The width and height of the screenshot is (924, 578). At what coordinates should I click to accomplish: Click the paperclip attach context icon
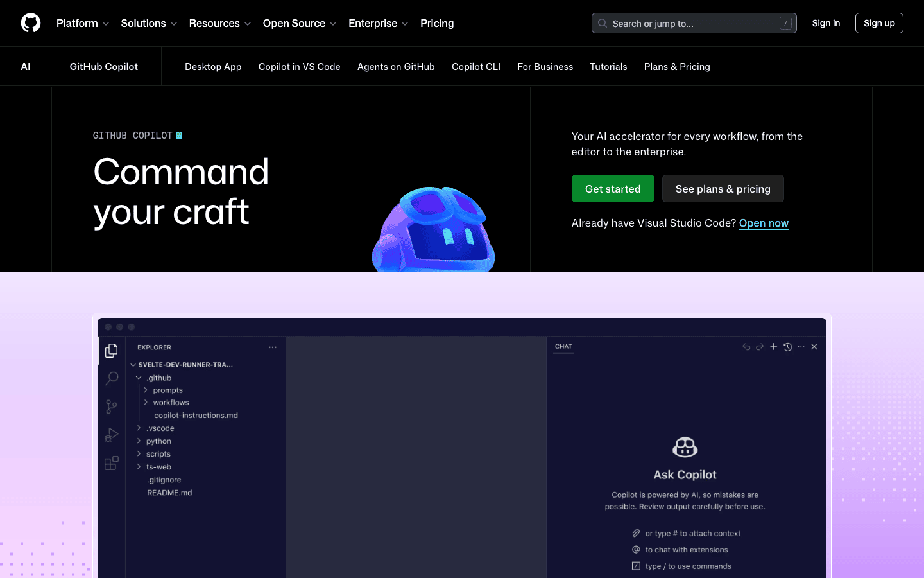click(x=636, y=533)
